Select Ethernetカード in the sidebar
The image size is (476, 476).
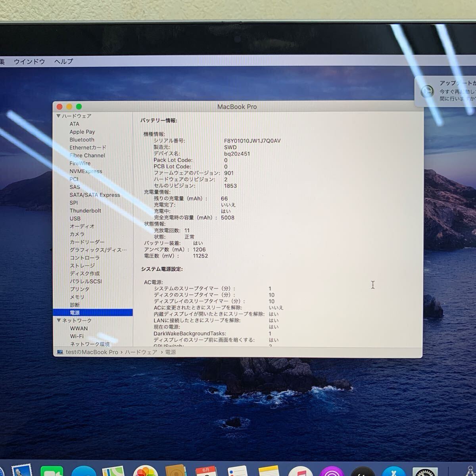(x=88, y=148)
